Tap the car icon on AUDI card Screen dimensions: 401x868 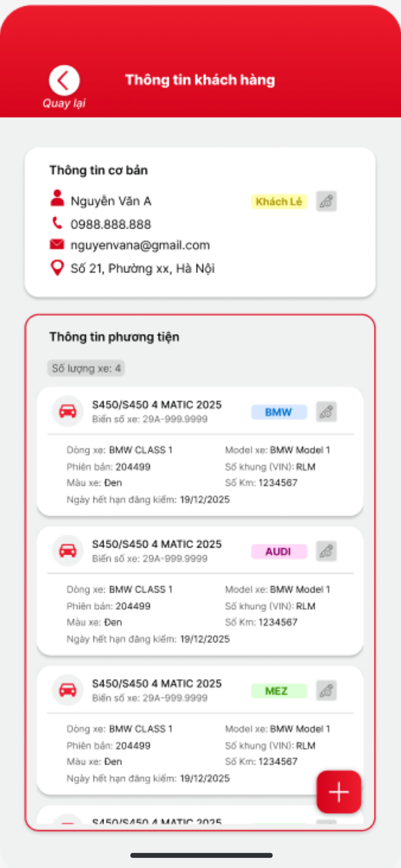[67, 551]
